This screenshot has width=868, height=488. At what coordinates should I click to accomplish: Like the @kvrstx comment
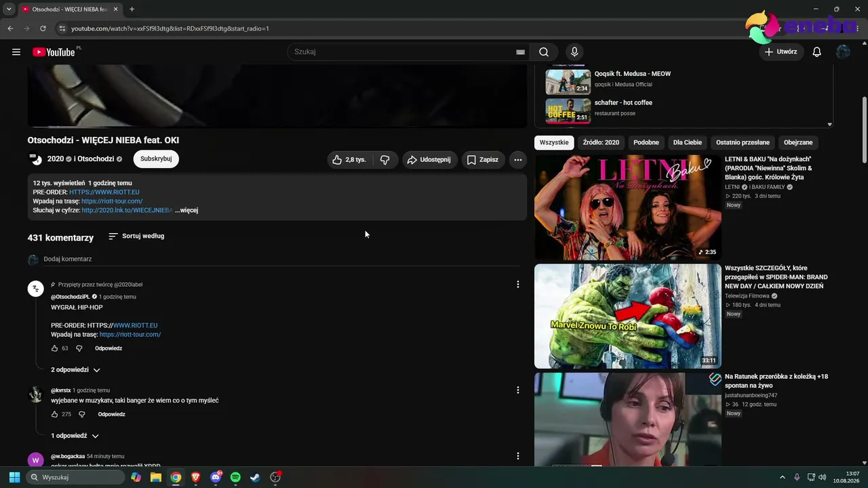pos(55,414)
